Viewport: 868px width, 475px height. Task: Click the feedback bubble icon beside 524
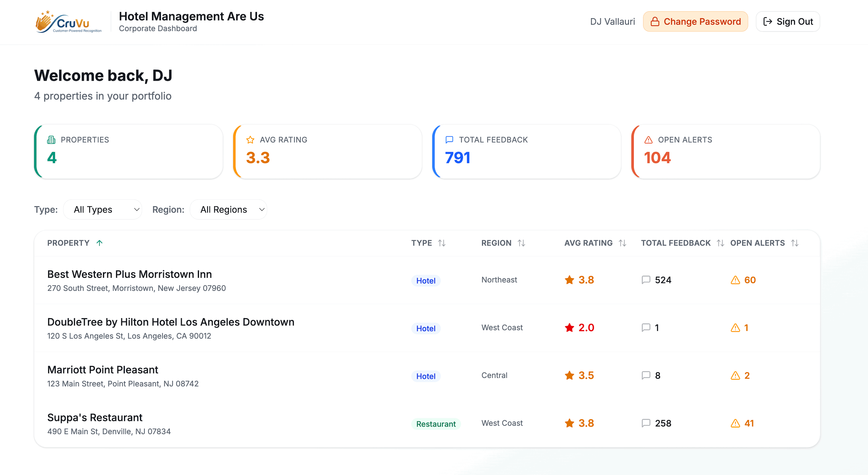point(646,280)
